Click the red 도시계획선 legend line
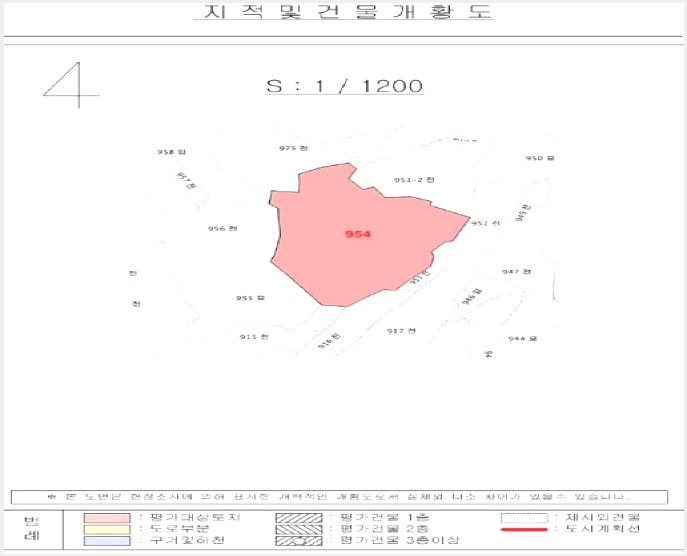 pyautogui.click(x=524, y=529)
